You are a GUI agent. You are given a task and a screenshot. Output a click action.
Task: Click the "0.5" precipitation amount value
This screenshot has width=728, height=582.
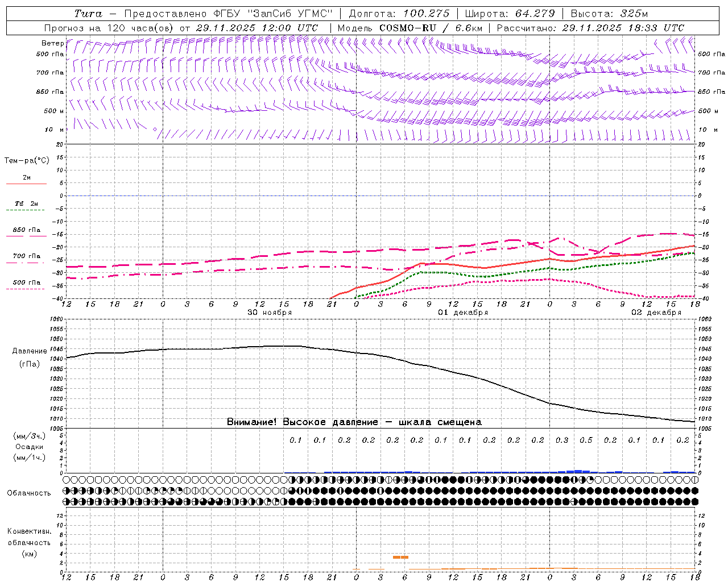point(586,440)
